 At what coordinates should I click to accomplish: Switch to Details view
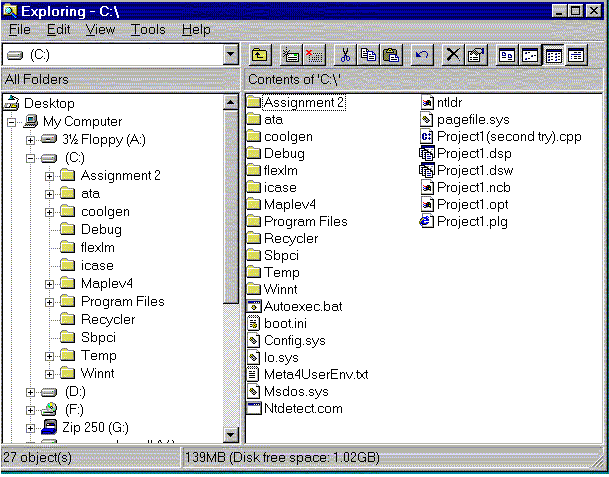point(576,56)
